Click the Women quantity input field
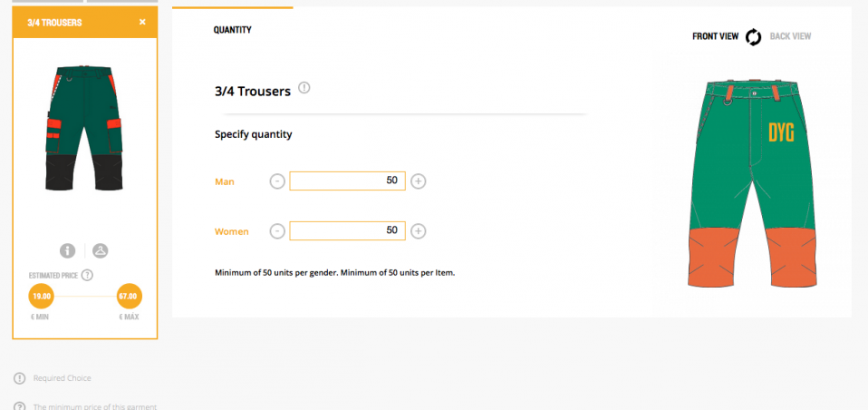868x410 pixels. tap(347, 231)
